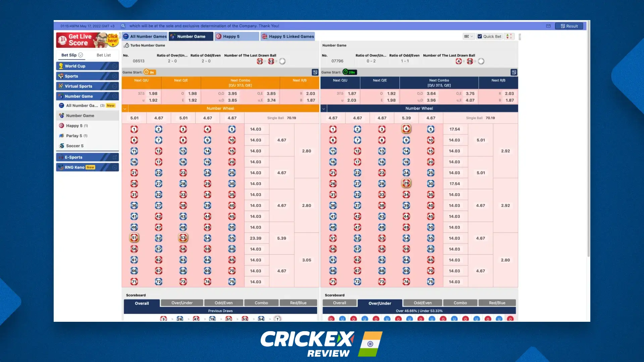Disable the Quick Bet checkbox
The image size is (644, 362).
coord(480,36)
